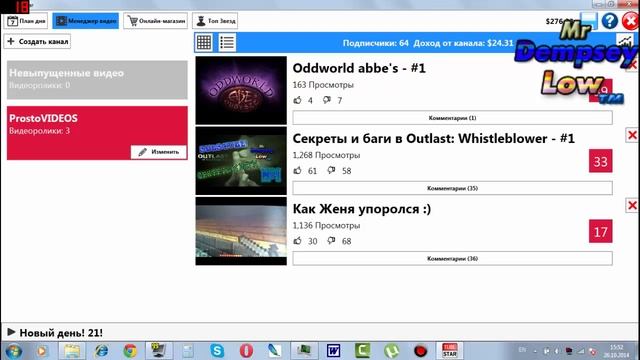
Task: Open the Outlast Whistleblower video thumbnail
Action: coord(241,161)
